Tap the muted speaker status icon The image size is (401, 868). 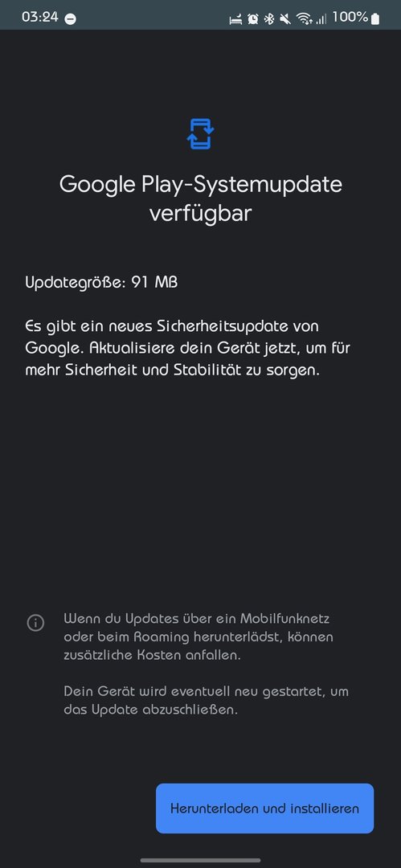[286, 19]
